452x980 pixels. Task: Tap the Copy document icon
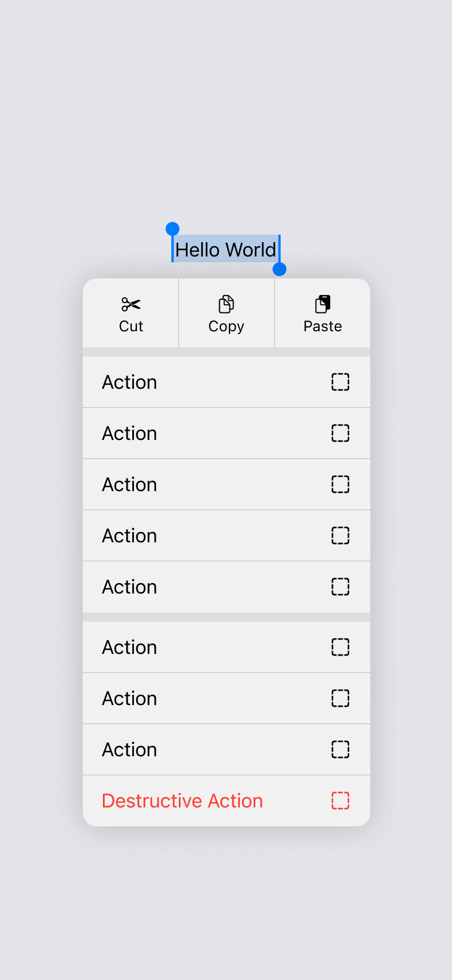(225, 304)
